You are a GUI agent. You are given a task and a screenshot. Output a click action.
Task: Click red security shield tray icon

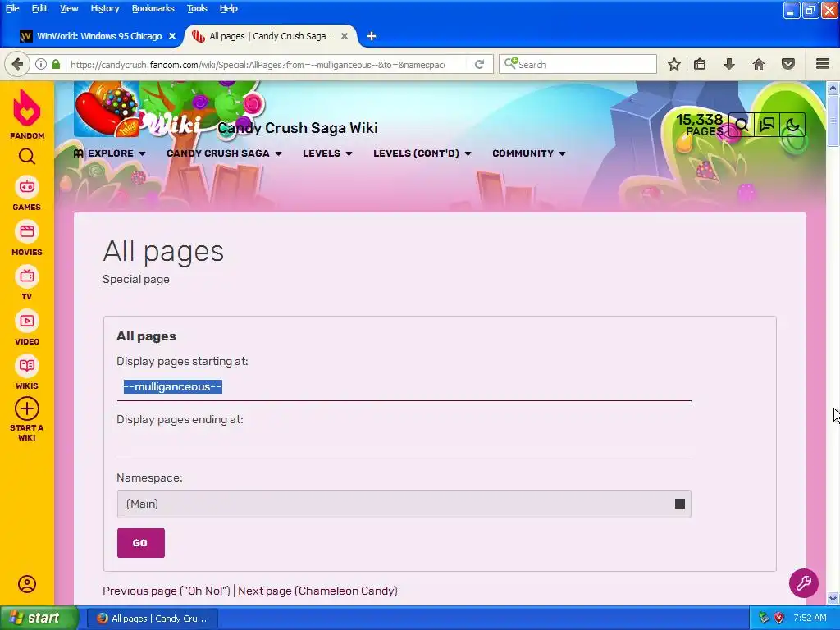coord(779,618)
